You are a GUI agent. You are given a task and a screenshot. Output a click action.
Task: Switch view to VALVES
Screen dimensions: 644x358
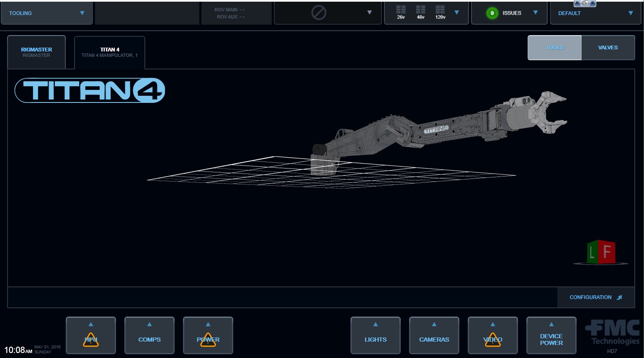point(608,48)
